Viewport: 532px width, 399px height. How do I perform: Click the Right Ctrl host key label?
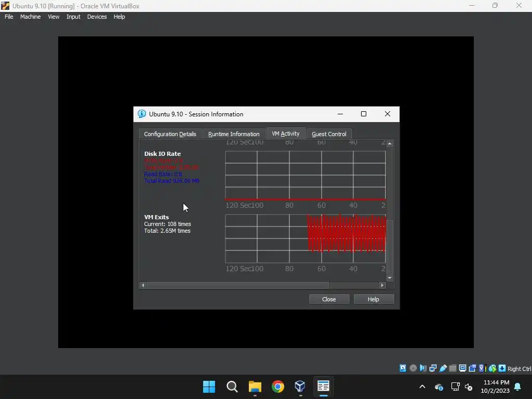click(x=519, y=369)
